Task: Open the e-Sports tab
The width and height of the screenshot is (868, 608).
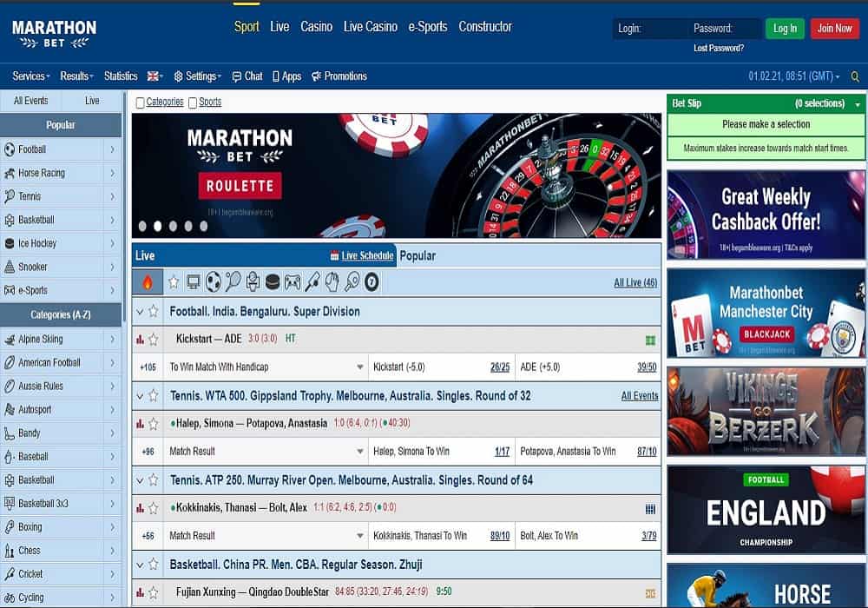Action: [427, 27]
